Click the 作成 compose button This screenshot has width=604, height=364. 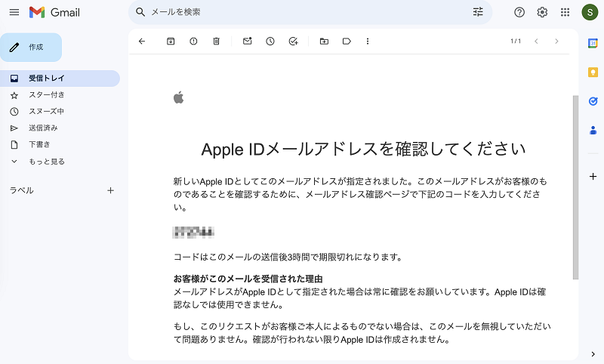[31, 48]
